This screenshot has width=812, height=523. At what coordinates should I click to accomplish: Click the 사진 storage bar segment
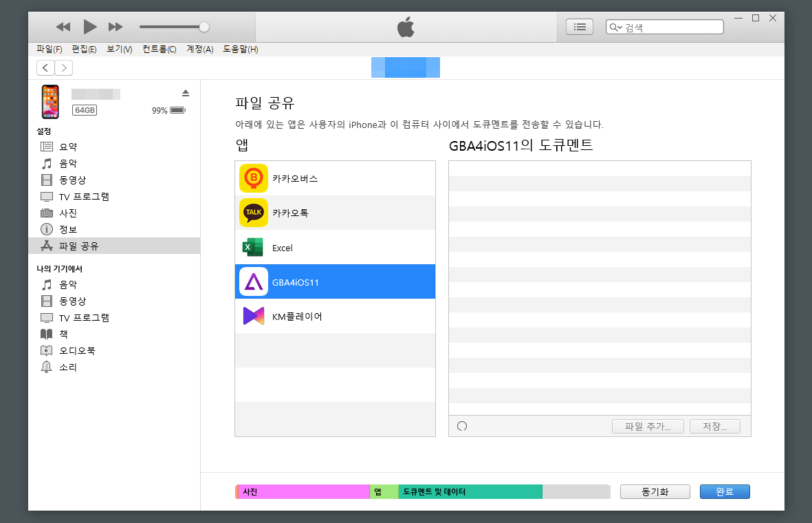tap(304, 492)
